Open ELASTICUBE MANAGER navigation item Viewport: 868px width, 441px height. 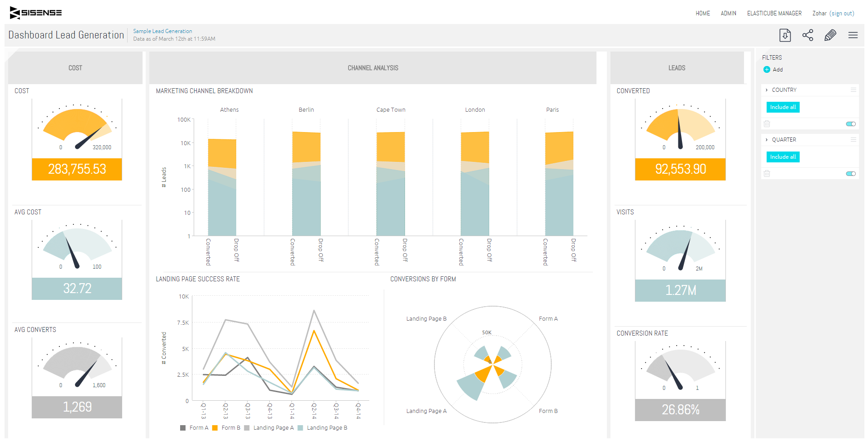(x=774, y=14)
